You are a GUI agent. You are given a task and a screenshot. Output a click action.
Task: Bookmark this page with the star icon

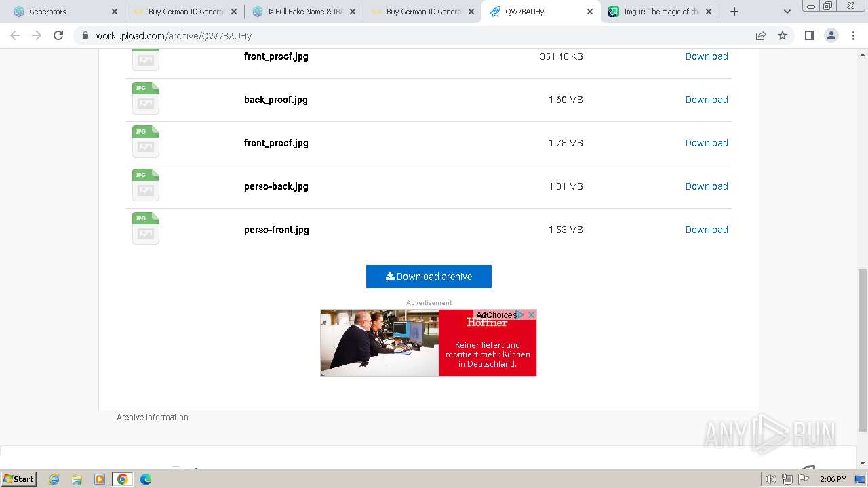783,35
